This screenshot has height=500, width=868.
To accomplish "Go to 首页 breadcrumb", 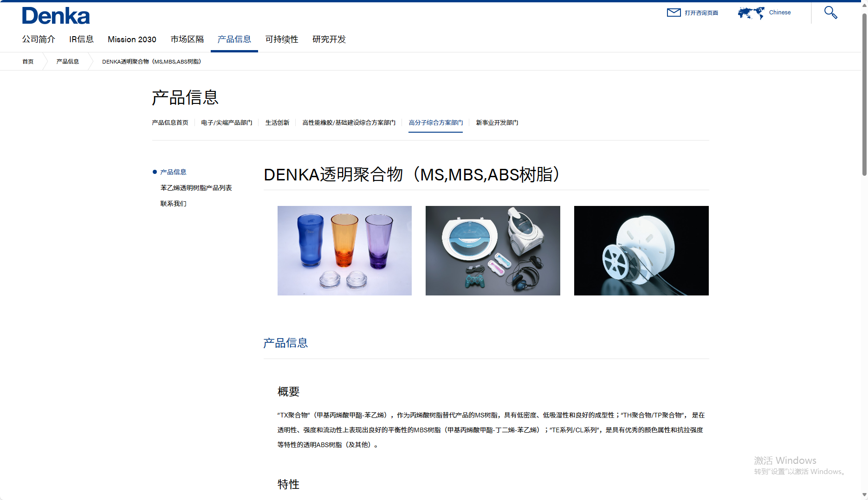I will coord(28,62).
